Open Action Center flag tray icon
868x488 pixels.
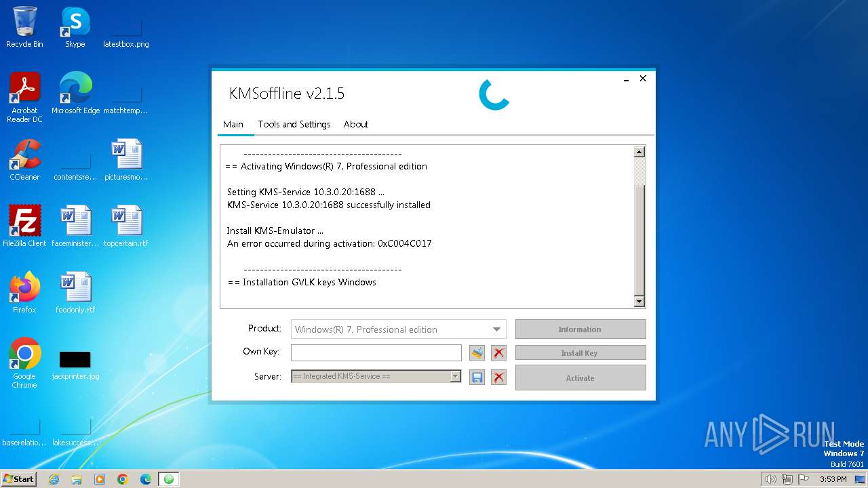click(x=804, y=479)
